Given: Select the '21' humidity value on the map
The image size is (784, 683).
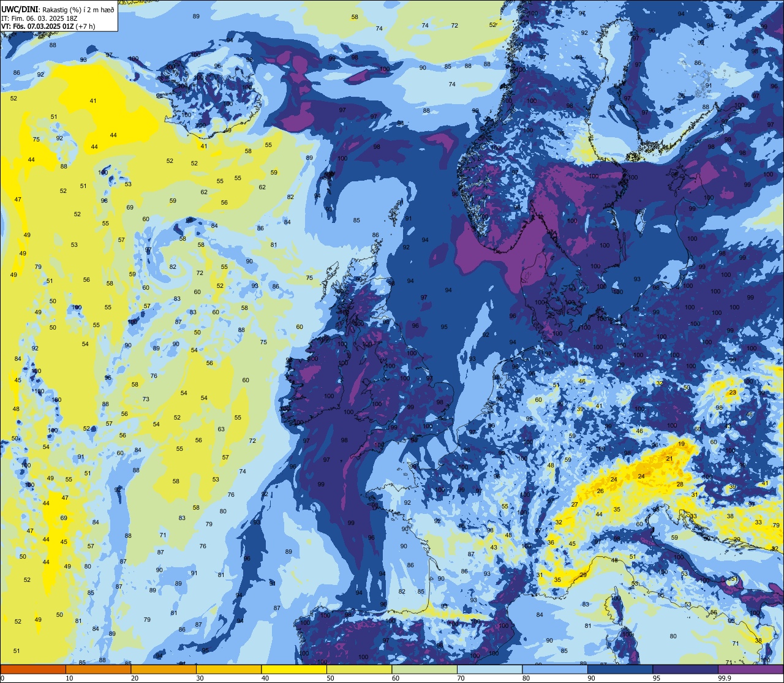Looking at the screenshot, I should [x=669, y=459].
